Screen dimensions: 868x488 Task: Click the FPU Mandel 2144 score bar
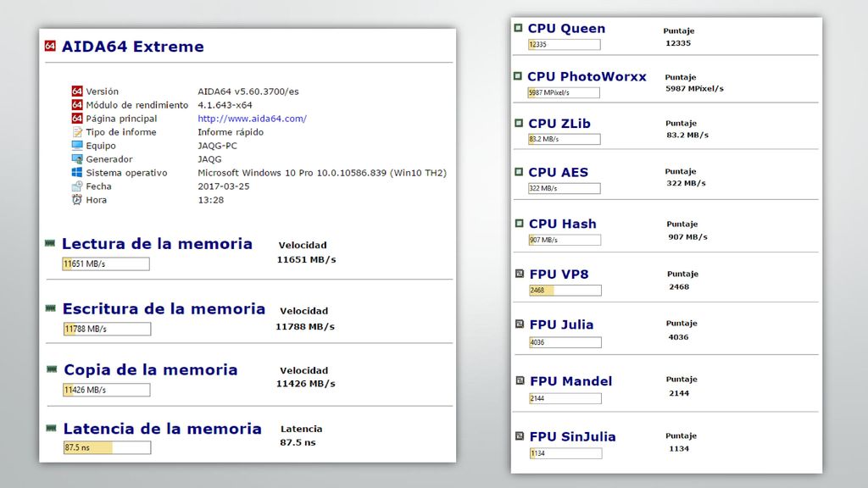tap(565, 398)
